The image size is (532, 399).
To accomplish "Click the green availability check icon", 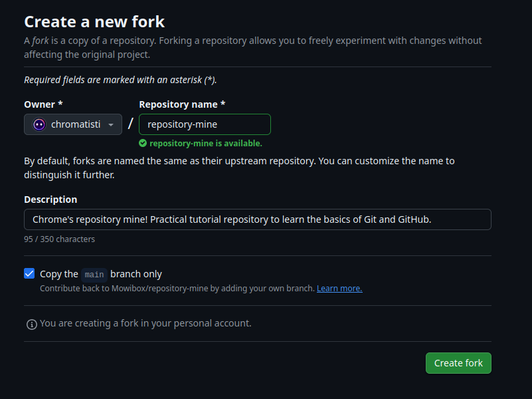I will coord(142,143).
